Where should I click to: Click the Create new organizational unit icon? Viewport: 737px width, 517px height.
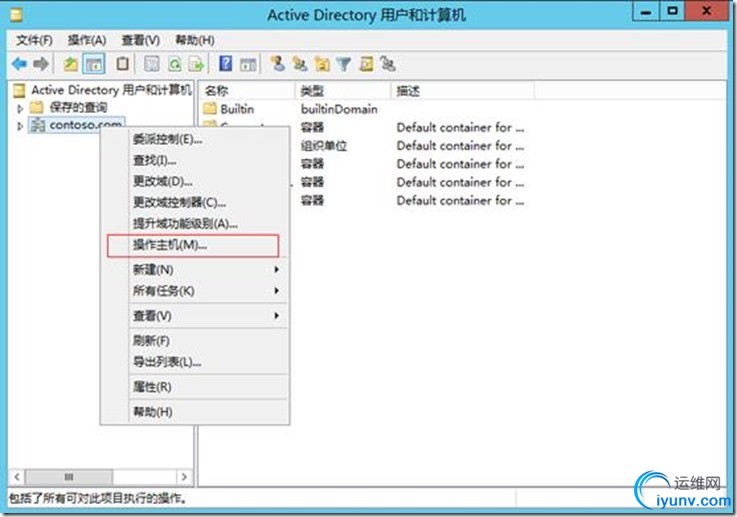coord(322,64)
